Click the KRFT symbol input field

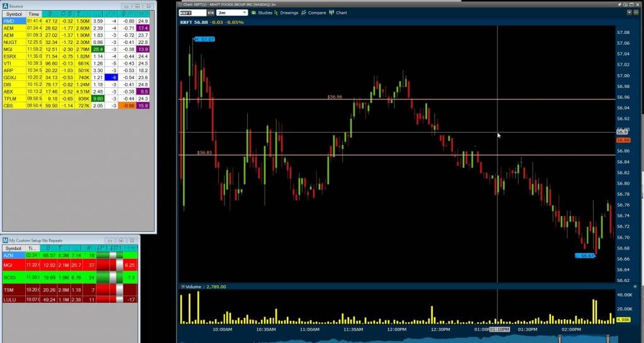pos(192,13)
